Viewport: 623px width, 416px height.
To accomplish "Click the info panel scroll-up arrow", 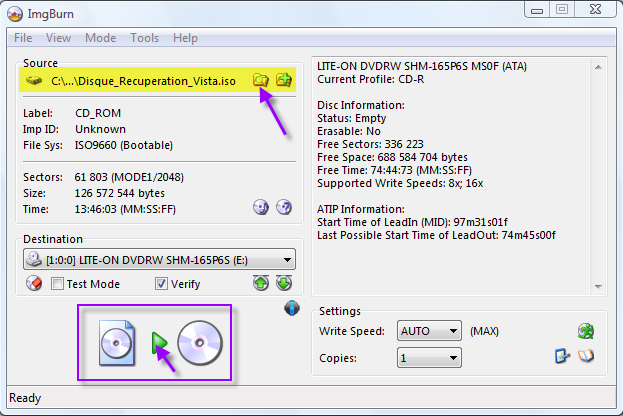I will [x=598, y=67].
